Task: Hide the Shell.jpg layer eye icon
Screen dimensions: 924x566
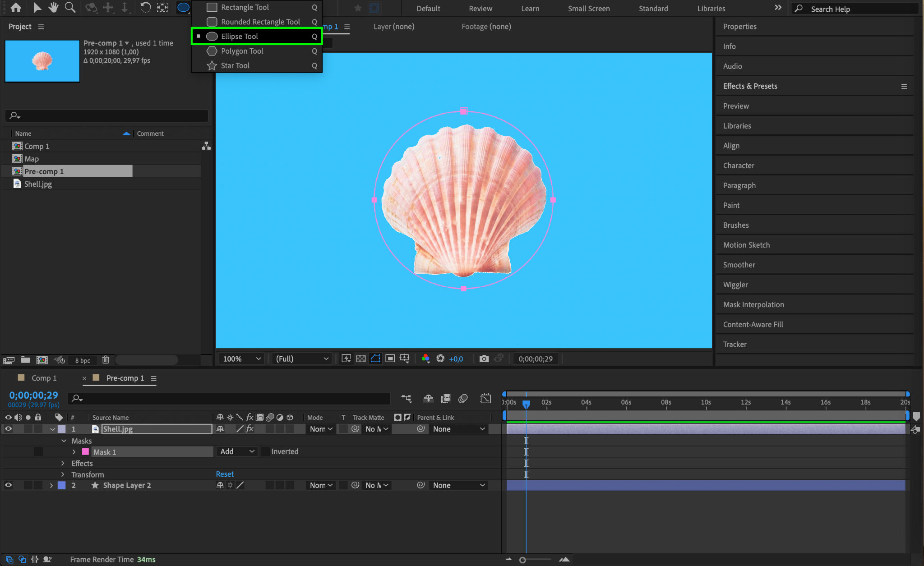Action: point(8,429)
